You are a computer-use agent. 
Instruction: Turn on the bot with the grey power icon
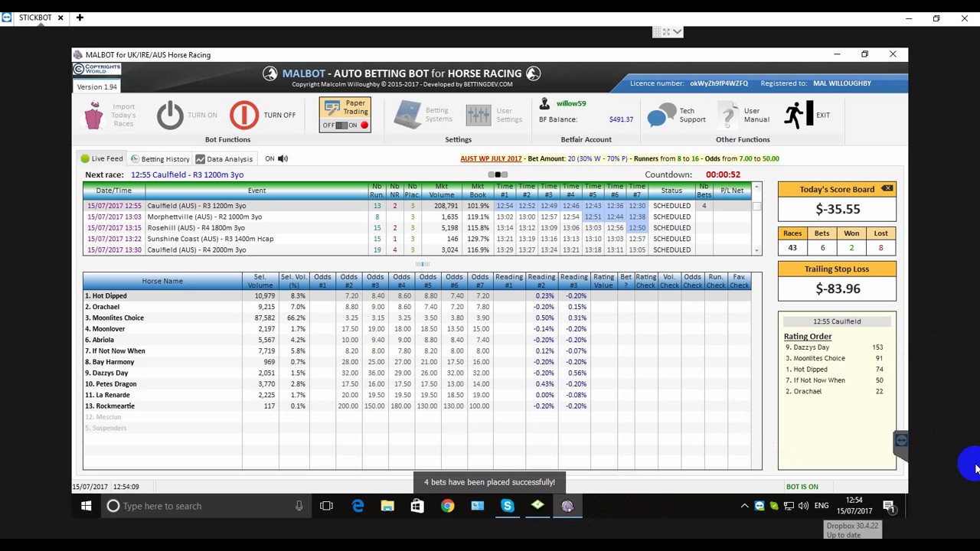(x=170, y=116)
